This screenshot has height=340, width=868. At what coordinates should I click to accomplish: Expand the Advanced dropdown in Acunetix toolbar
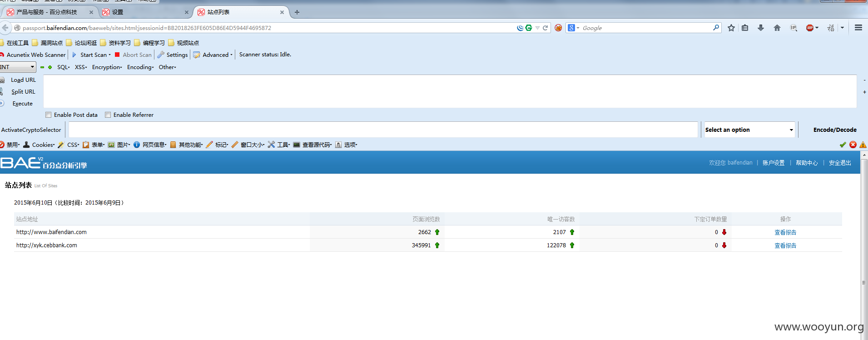pyautogui.click(x=213, y=55)
